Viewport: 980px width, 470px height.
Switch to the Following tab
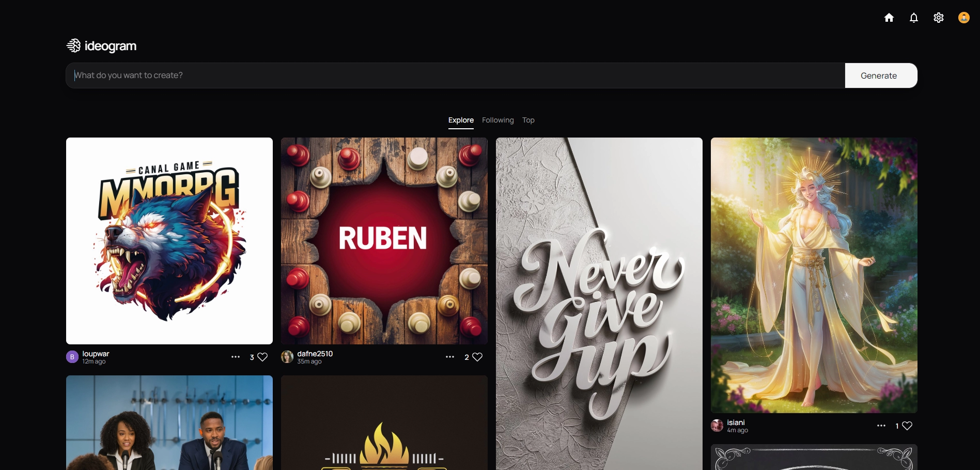pos(497,120)
